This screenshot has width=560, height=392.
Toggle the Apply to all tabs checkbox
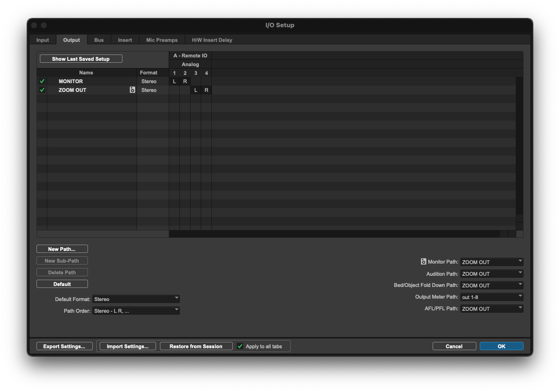[x=240, y=346]
